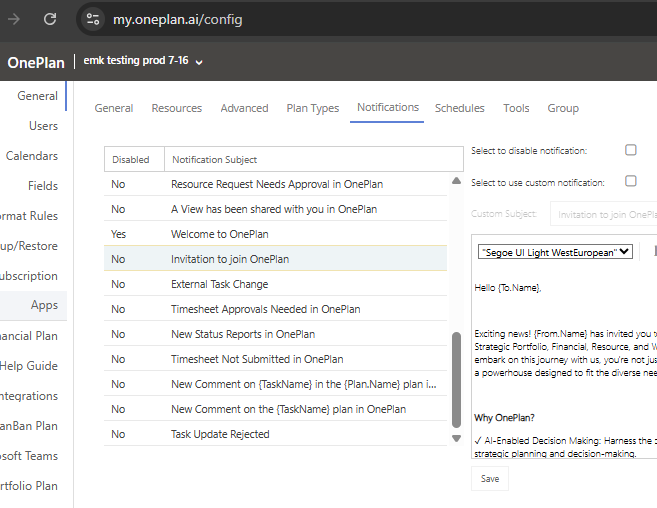The width and height of the screenshot is (657, 508).
Task: Open Financial Plan in the sidebar
Action: tap(29, 336)
